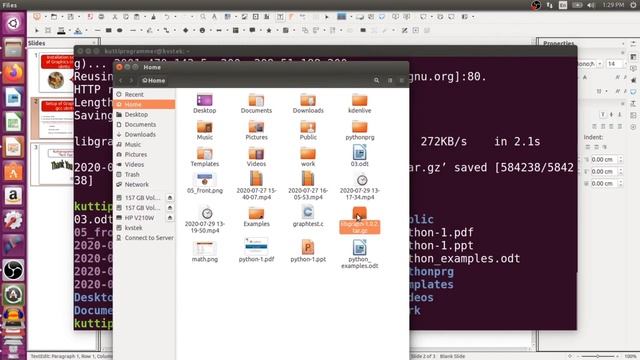Select the work folder
Screen dimensions: 640x360
[308, 157]
